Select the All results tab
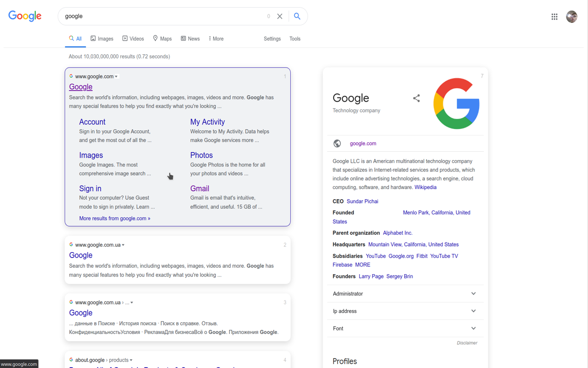The height and width of the screenshot is (368, 588). [75, 39]
